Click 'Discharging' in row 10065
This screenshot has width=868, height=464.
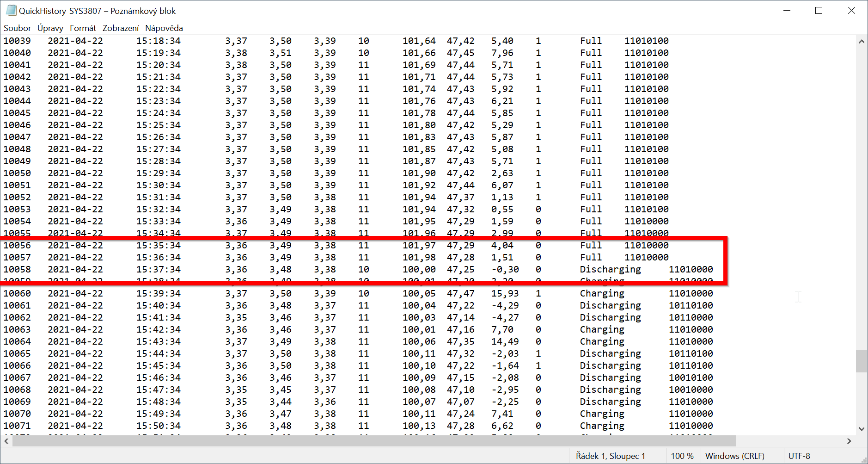coord(611,353)
